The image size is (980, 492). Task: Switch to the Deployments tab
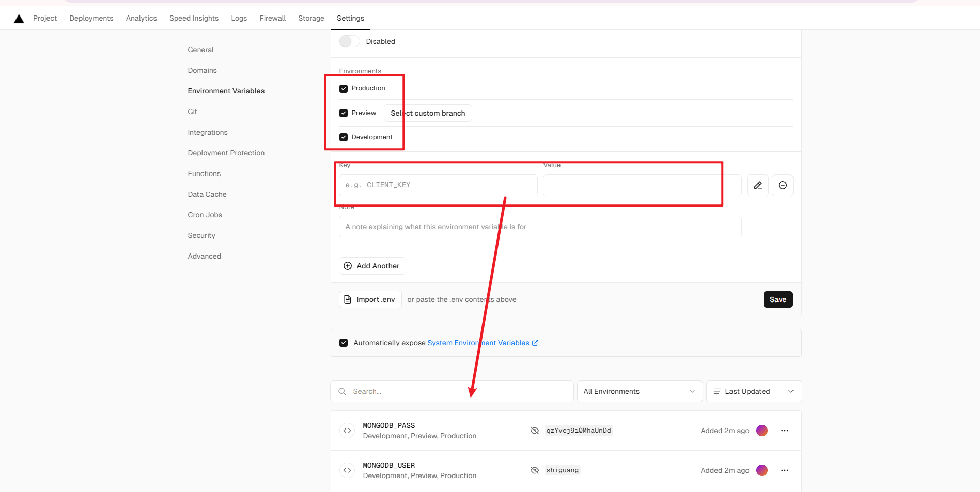91,18
